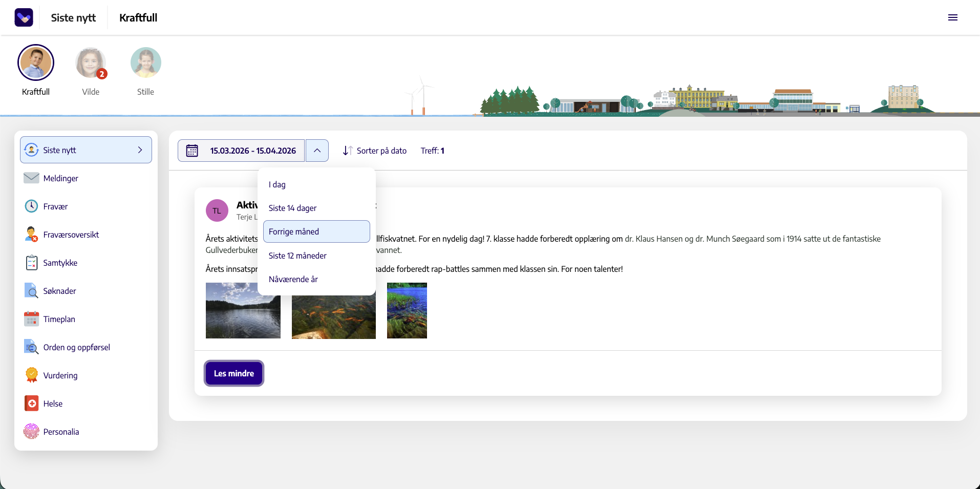Choose 'Nåværende år' preset
The width and height of the screenshot is (980, 489).
coord(316,279)
